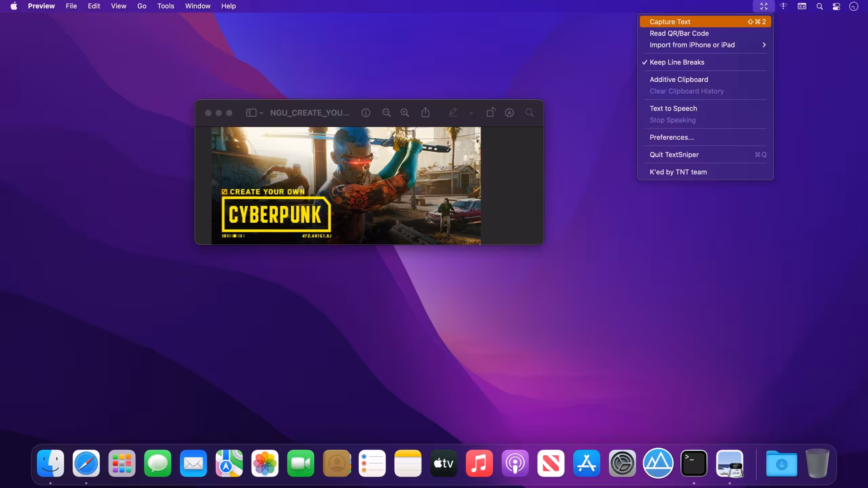
Task: Select Read QR/Bar Code
Action: click(705, 33)
